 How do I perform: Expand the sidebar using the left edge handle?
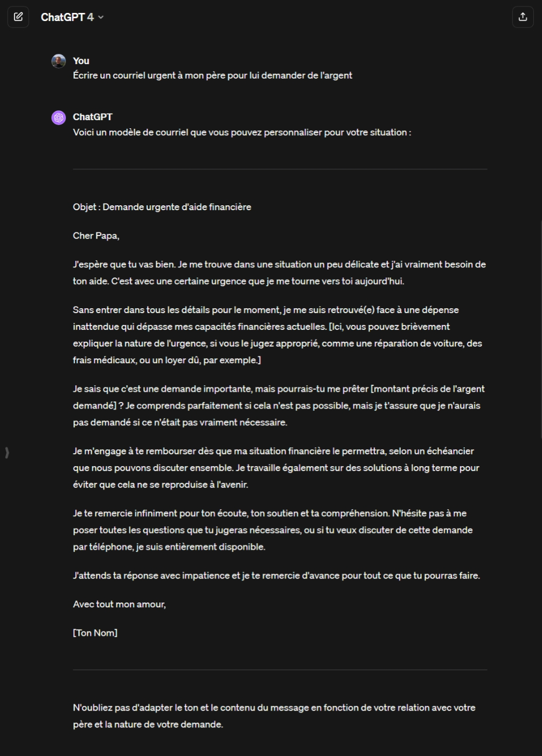7,452
